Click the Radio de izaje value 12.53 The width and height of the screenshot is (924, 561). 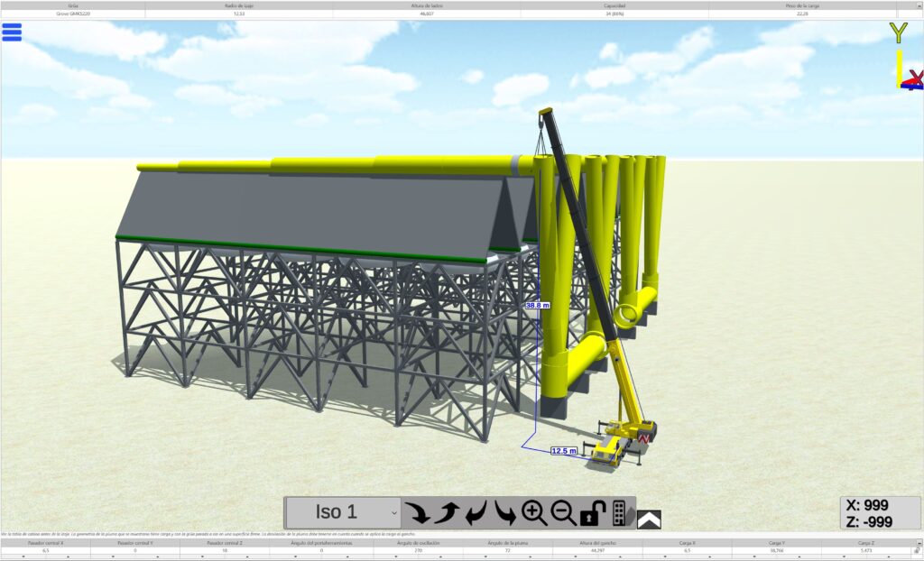click(x=238, y=13)
